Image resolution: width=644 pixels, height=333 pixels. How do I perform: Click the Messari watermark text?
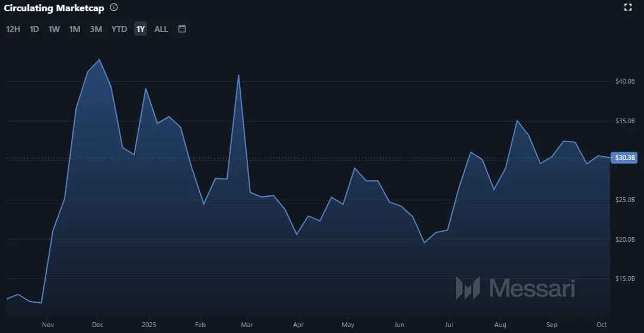(531, 289)
